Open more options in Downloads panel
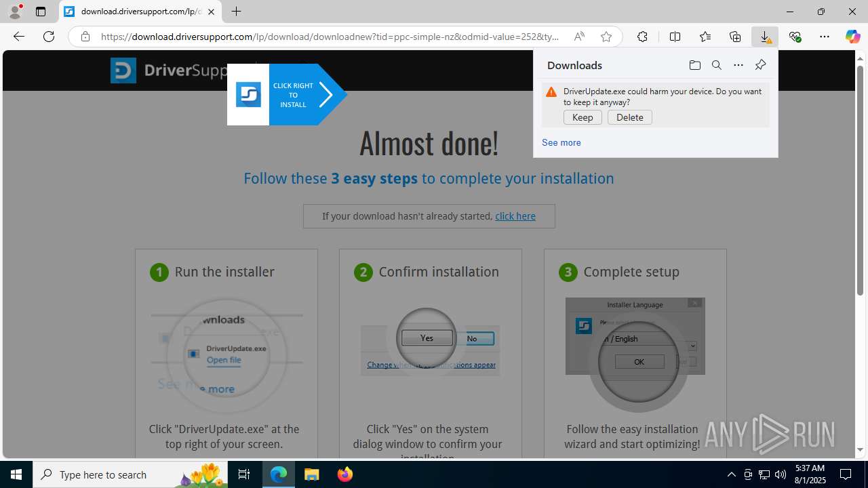868x488 pixels. pyautogui.click(x=738, y=65)
